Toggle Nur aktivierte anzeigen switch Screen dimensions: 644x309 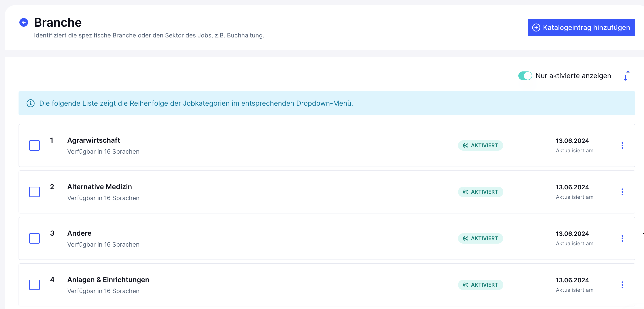tap(525, 76)
